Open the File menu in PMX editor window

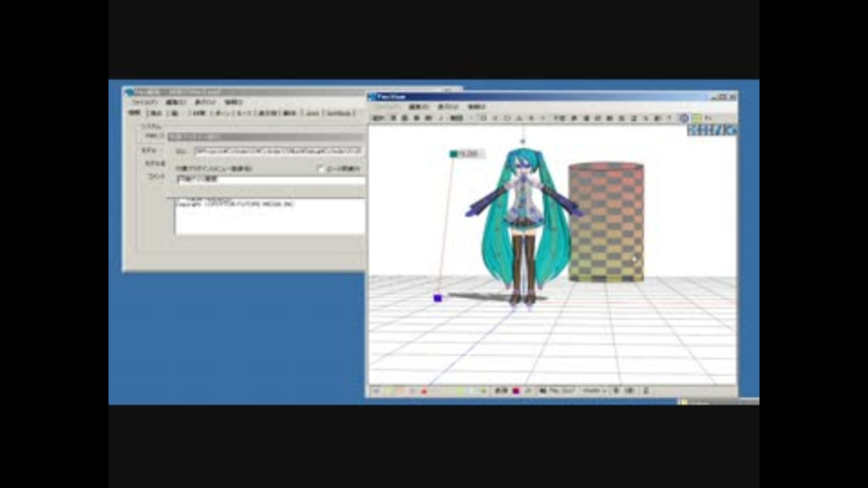click(144, 102)
